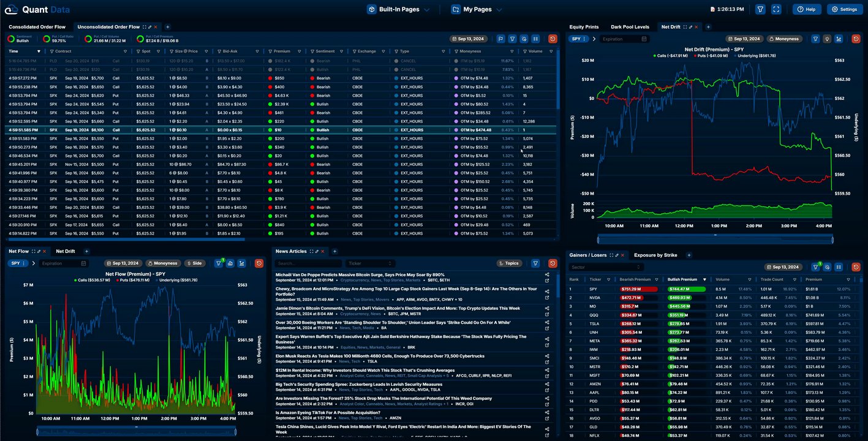The image size is (868, 441).
Task: Click the Net Flow chart time range slider
Action: tap(136, 431)
